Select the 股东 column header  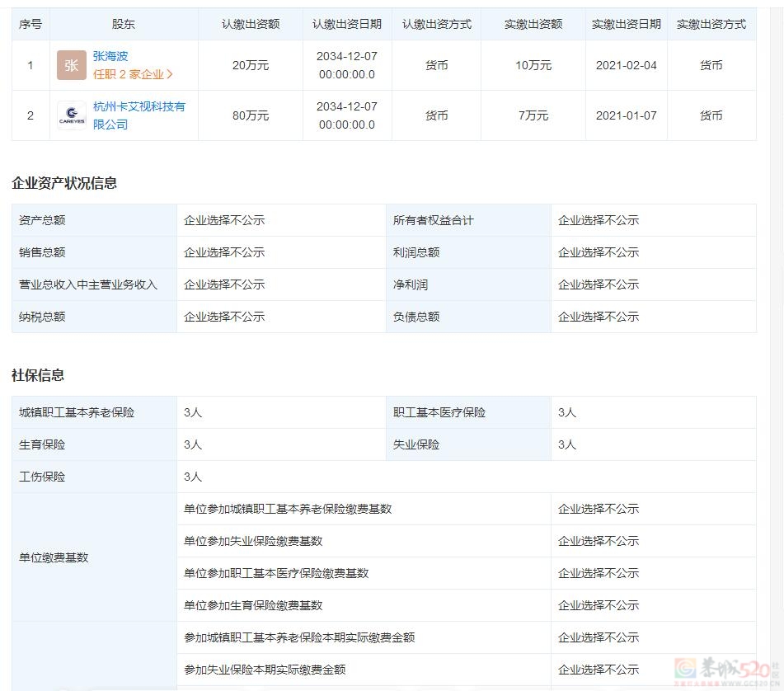pos(124,24)
